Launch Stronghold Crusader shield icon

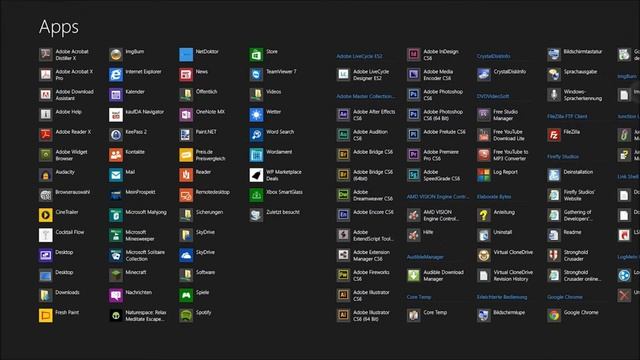(554, 255)
